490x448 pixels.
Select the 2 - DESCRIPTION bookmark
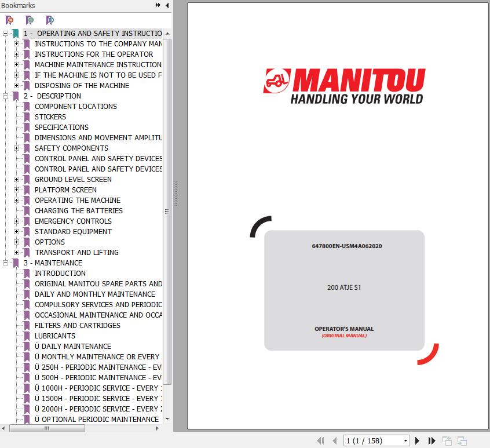(x=52, y=96)
